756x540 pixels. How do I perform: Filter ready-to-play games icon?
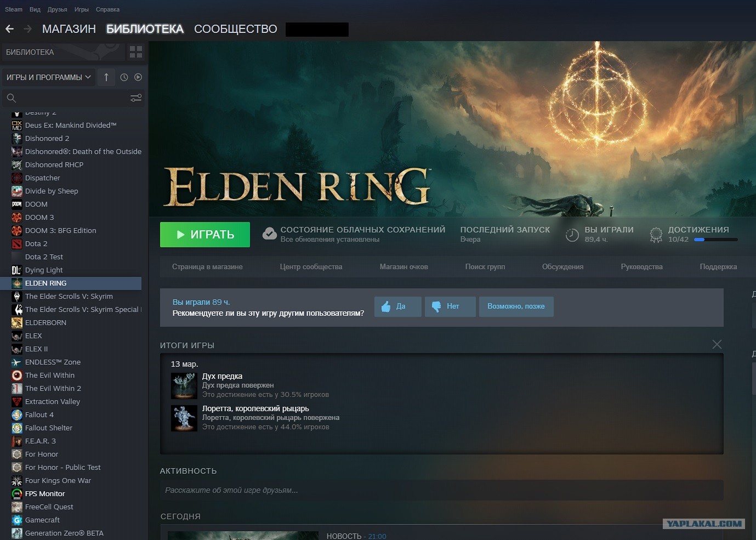coord(138,77)
